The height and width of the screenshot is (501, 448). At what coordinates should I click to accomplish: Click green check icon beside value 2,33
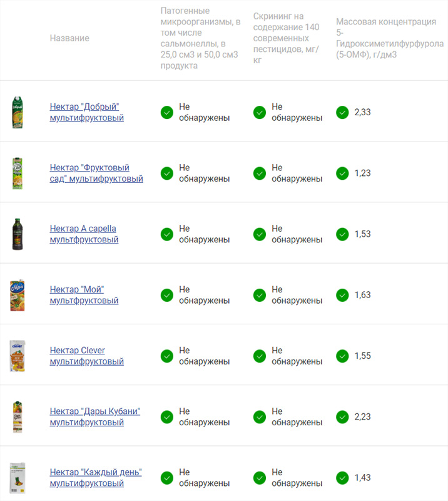click(x=342, y=113)
